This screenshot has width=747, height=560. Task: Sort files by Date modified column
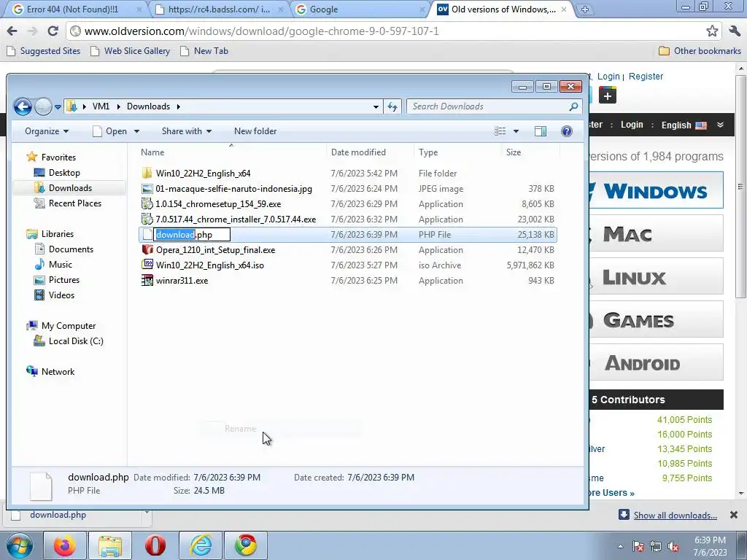coord(358,152)
